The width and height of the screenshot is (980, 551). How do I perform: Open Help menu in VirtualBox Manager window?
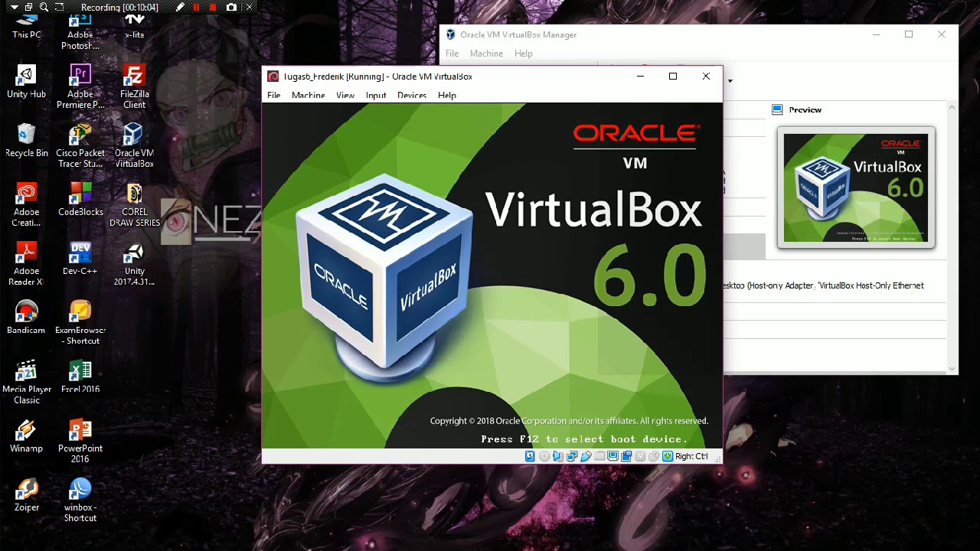pos(524,54)
